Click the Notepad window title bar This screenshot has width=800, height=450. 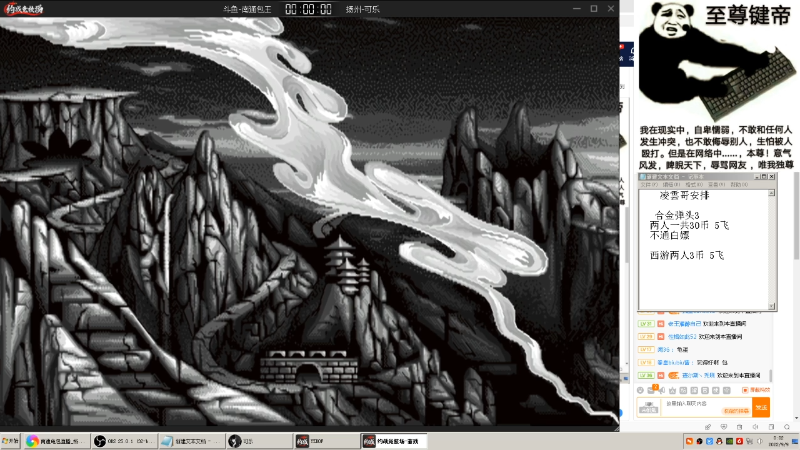(x=708, y=177)
